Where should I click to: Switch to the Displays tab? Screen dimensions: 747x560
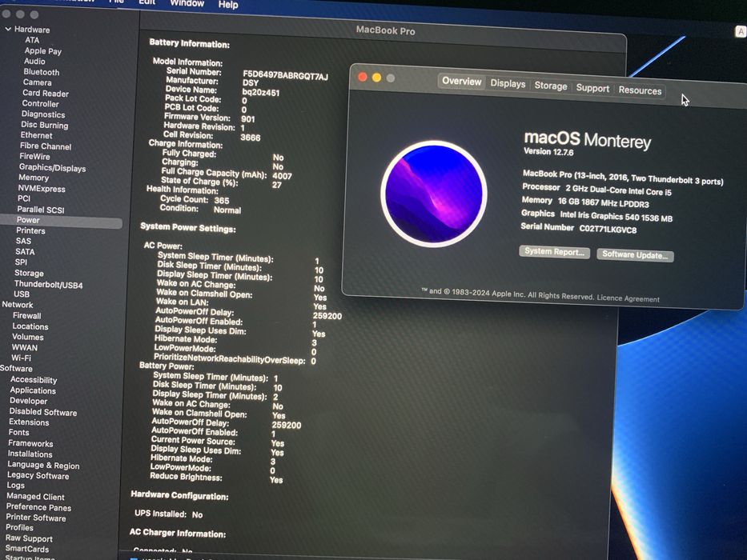point(508,84)
